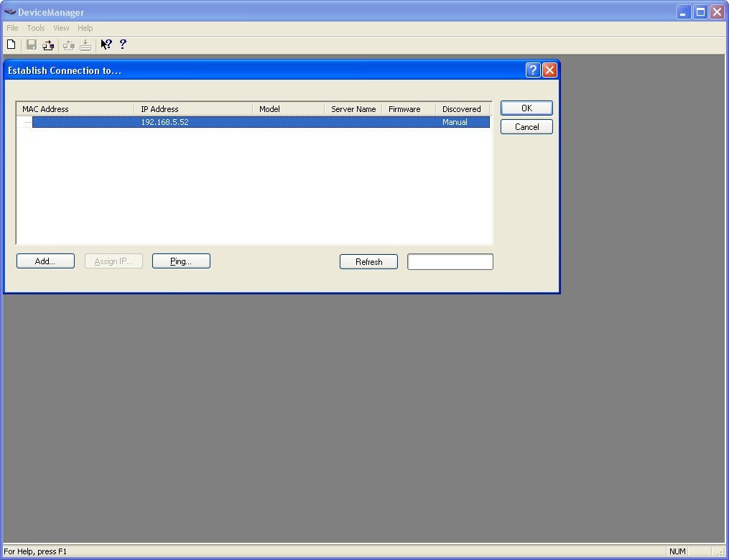Open the Tools menu
729x560 pixels.
tap(36, 28)
